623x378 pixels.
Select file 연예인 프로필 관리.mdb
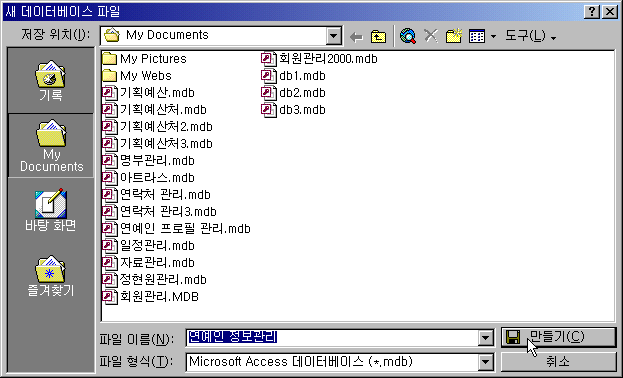pyautogui.click(x=176, y=229)
